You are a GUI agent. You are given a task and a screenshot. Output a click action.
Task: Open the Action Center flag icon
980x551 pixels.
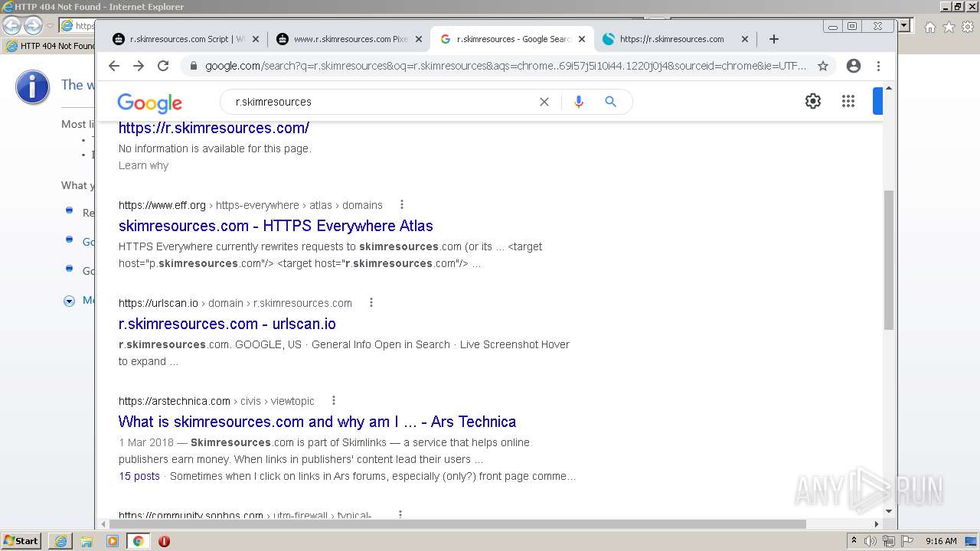click(x=906, y=541)
